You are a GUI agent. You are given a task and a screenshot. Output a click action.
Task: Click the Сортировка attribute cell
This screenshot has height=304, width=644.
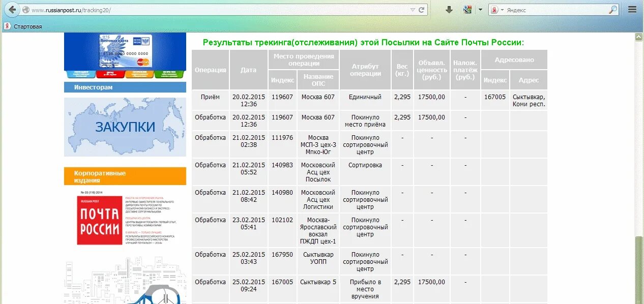[x=365, y=172]
